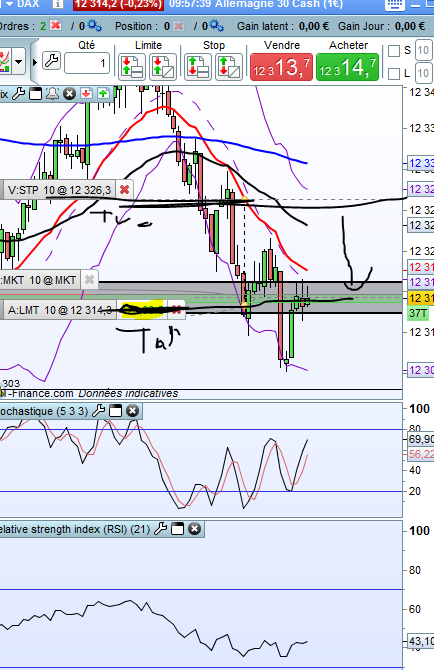Click green up arrow buy icon on chart
The width and height of the screenshot is (434, 670).
coord(103,93)
